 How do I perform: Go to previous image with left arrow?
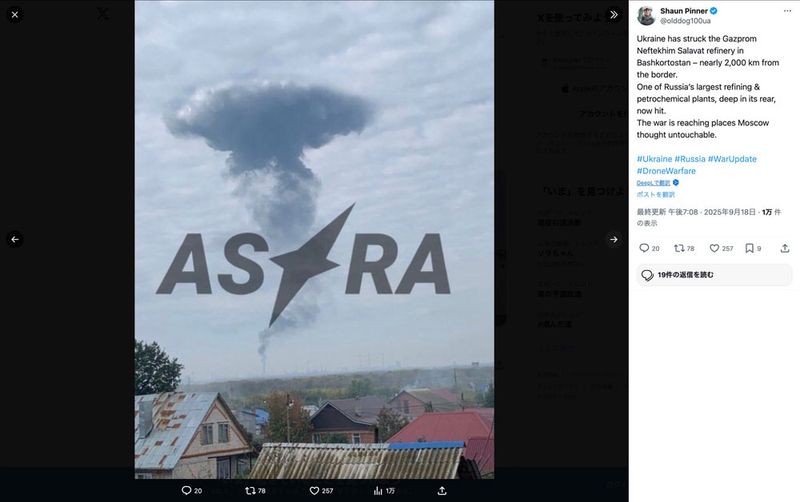pyautogui.click(x=15, y=239)
